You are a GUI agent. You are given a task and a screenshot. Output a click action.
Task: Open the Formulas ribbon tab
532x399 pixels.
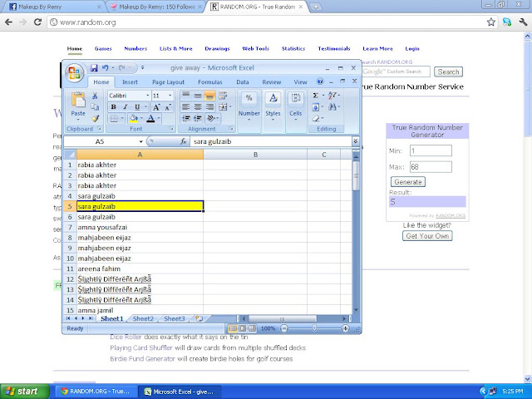(210, 82)
